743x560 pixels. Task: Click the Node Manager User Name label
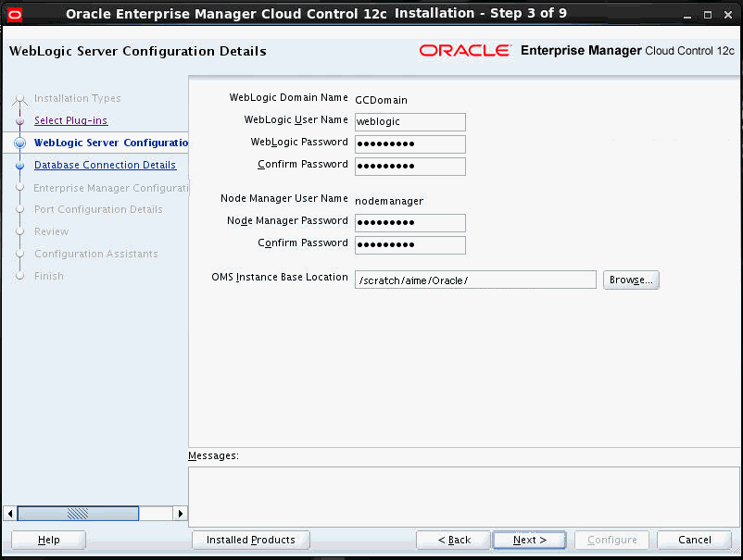(x=284, y=198)
